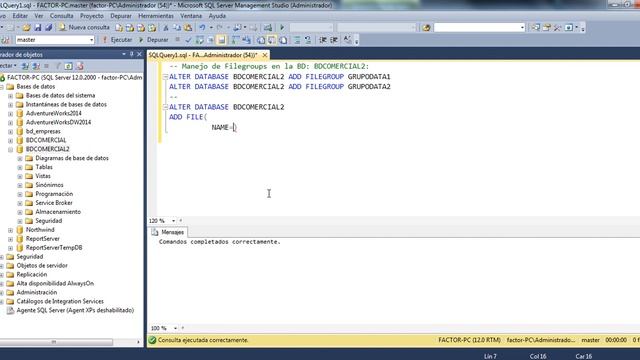Select the bd_empresas database
Image resolution: width=640 pixels, height=360 pixels.
click(x=43, y=131)
